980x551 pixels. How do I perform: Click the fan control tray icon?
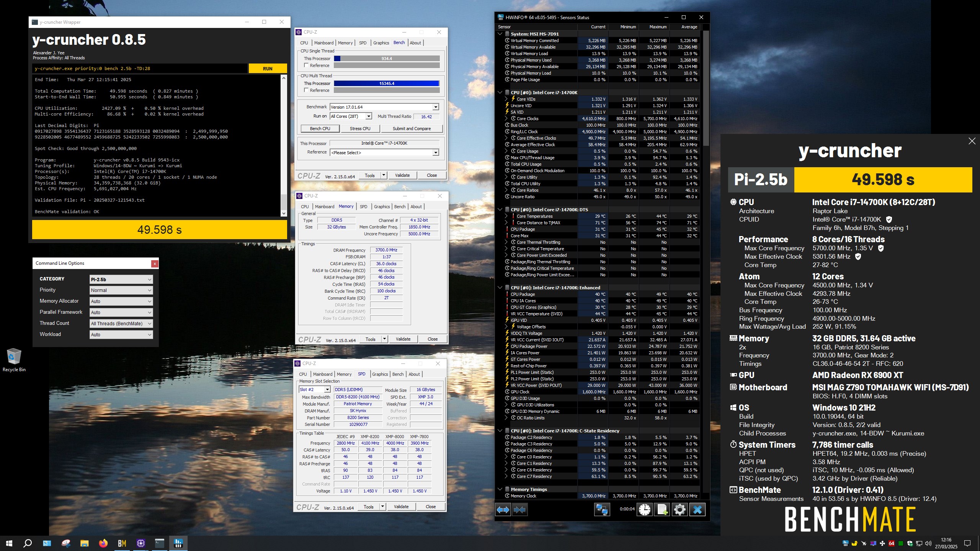[x=882, y=543]
